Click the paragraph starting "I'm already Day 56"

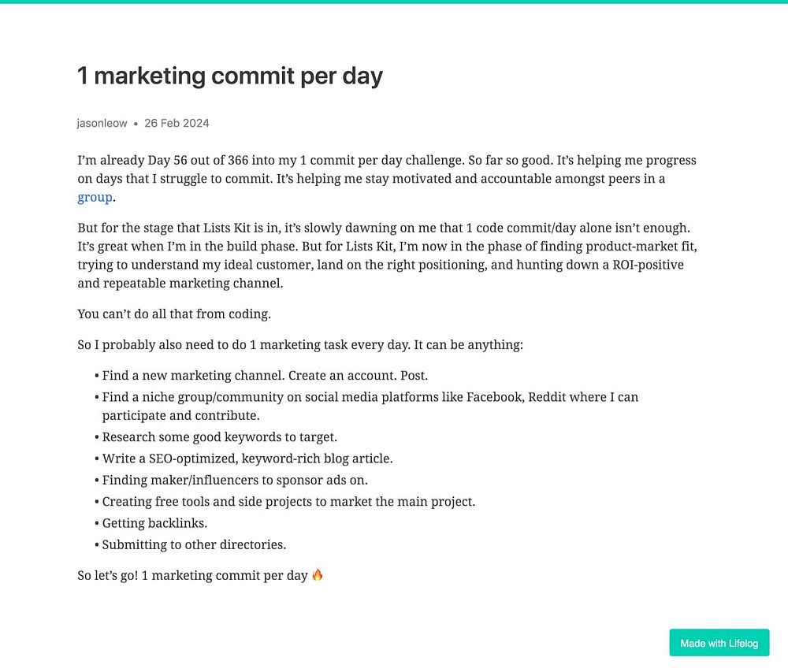[386, 169]
